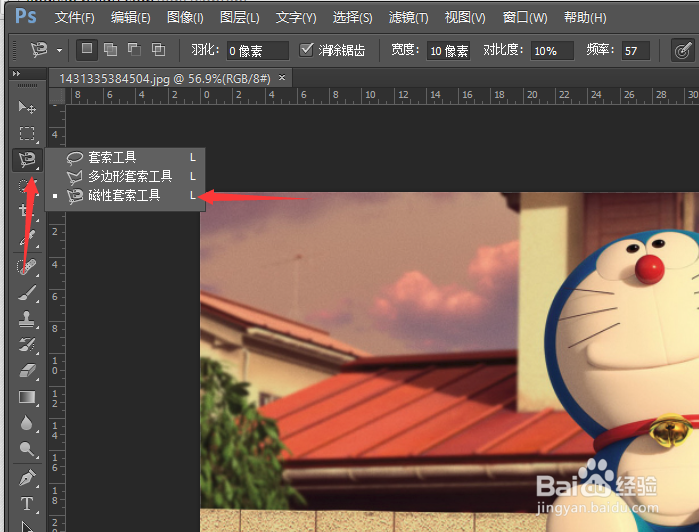Open the 图层(L) menu
699x532 pixels.
239,17
